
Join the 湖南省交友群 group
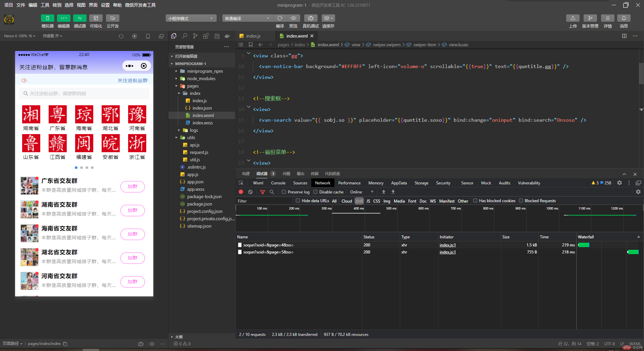(132, 210)
